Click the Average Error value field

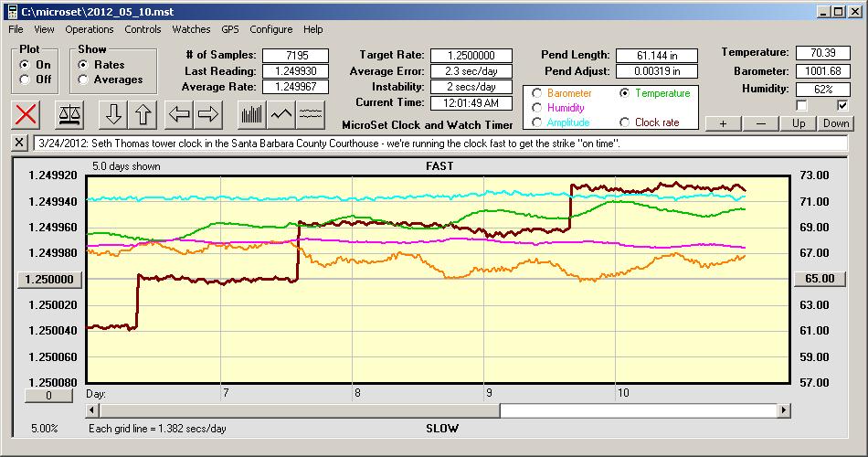tap(471, 71)
